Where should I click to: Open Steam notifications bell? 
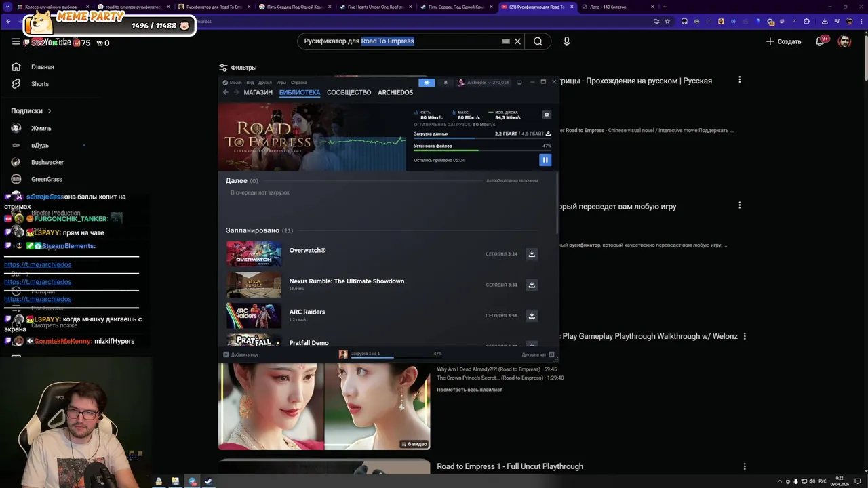(x=446, y=83)
